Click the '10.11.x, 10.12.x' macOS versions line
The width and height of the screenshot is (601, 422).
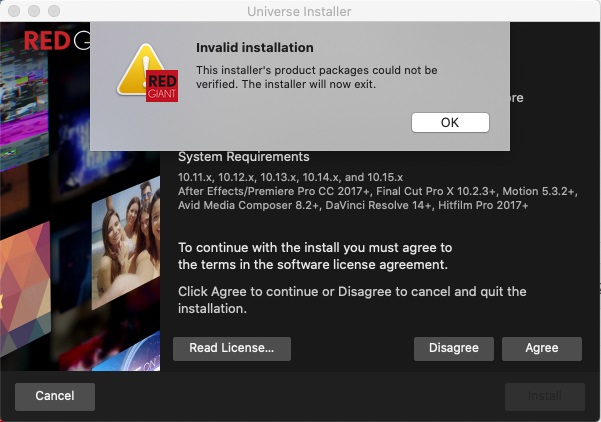pos(290,177)
